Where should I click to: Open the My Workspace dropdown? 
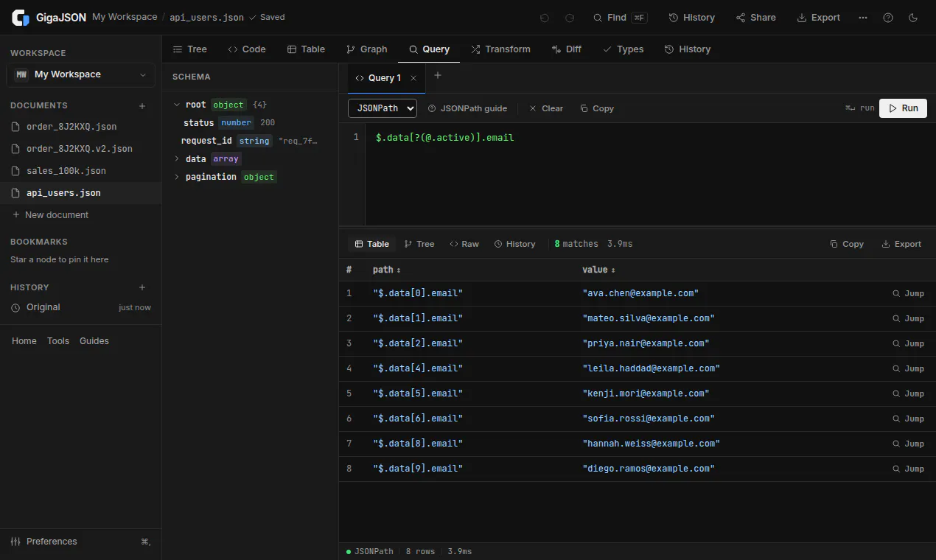81,74
